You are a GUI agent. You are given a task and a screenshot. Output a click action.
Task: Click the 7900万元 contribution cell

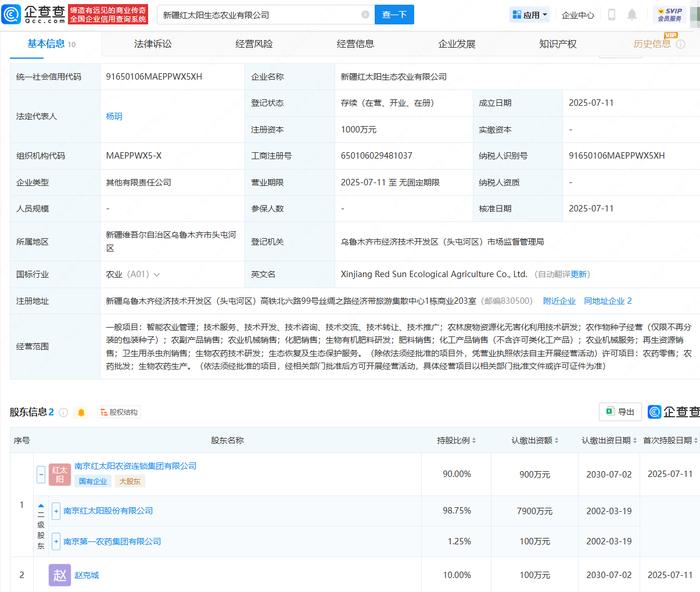(534, 511)
